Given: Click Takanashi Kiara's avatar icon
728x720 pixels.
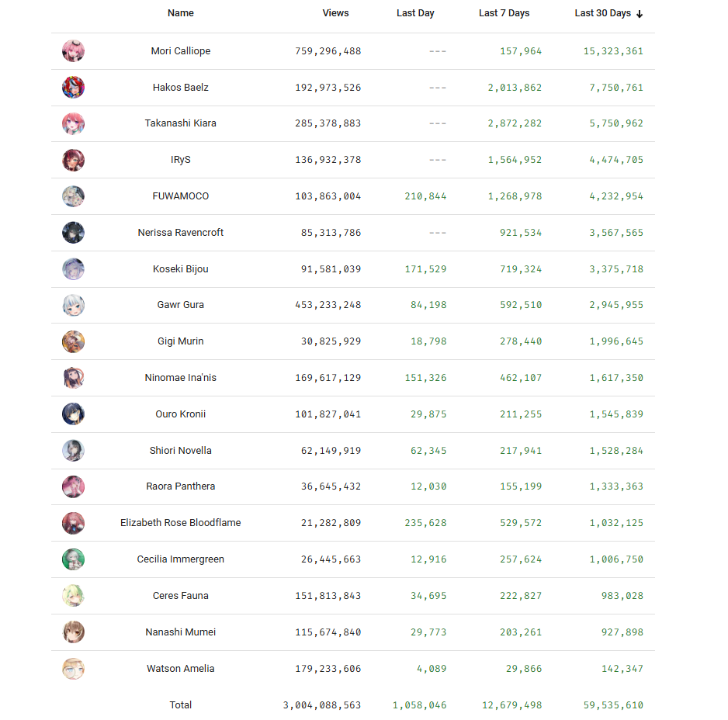Looking at the screenshot, I should pyautogui.click(x=73, y=123).
